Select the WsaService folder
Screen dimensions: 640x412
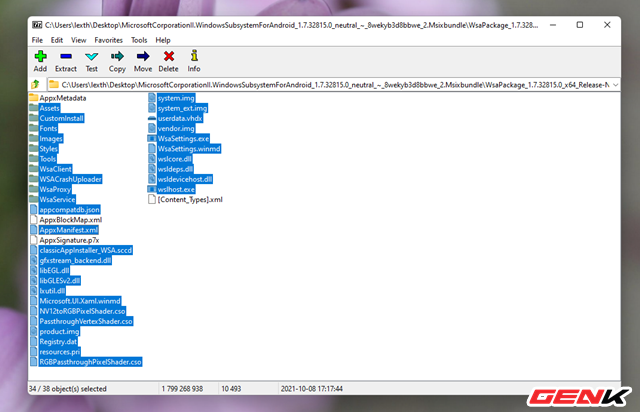pyautogui.click(x=53, y=200)
